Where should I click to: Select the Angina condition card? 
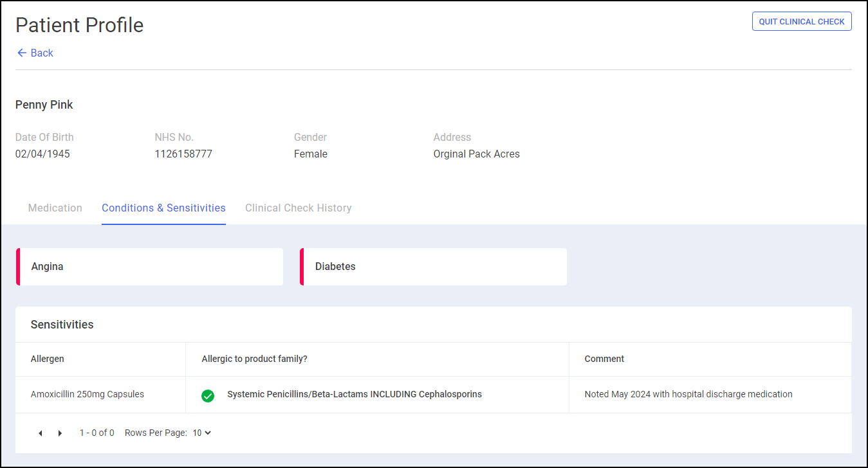pyautogui.click(x=149, y=267)
